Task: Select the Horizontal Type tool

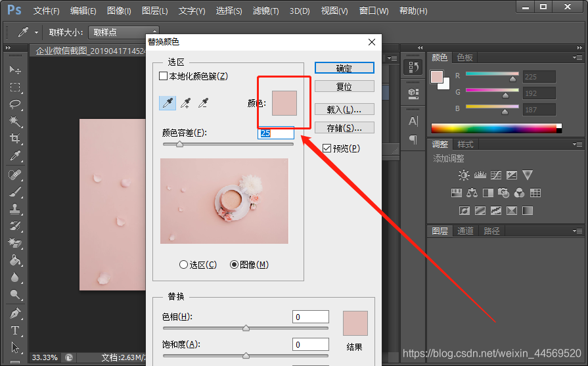Action: 15,331
